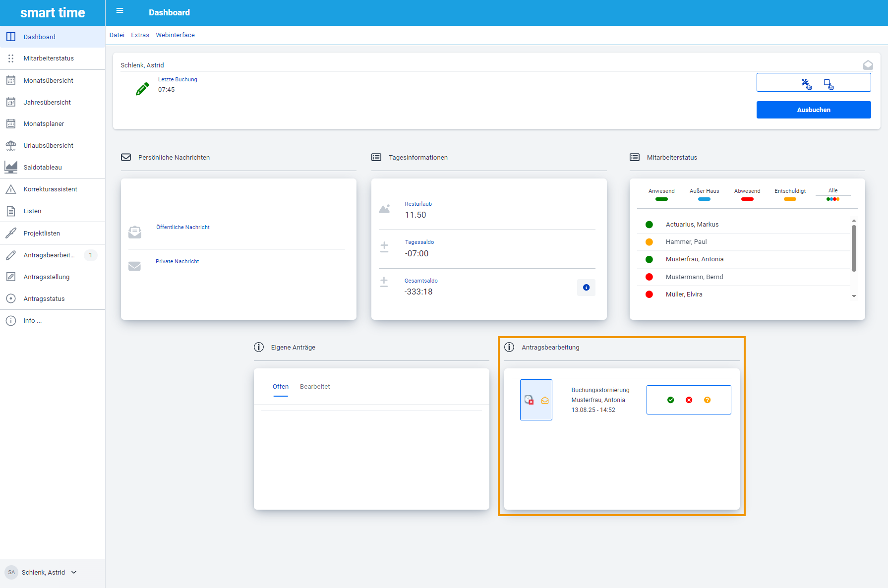
Task: Reject request with red X icon
Action: 689,400
